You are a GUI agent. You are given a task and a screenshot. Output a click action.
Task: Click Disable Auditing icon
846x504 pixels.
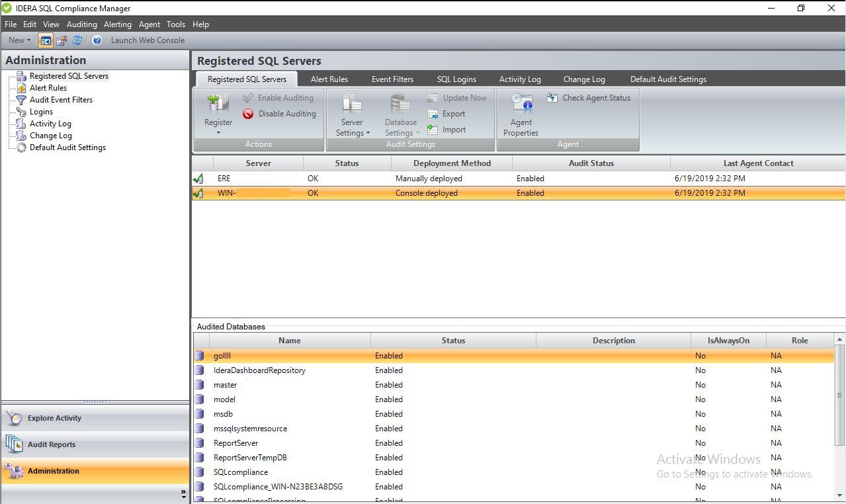pos(249,114)
